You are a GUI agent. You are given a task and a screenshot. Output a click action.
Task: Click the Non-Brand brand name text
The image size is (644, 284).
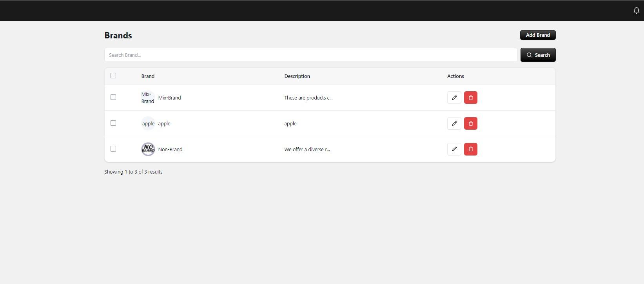[x=170, y=150]
